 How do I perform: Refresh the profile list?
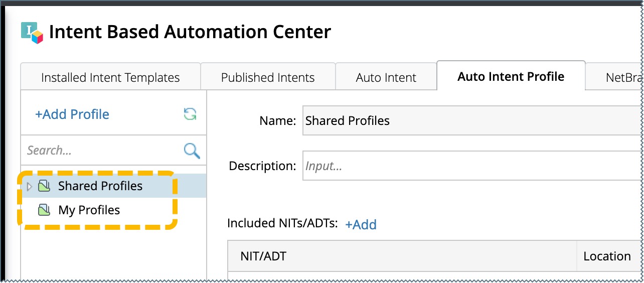point(190,114)
